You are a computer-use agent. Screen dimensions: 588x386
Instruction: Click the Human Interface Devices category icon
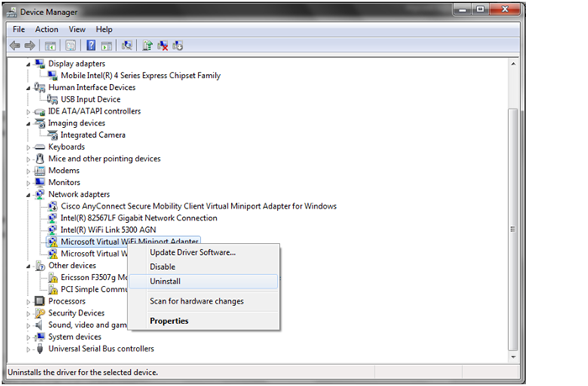click(x=39, y=87)
